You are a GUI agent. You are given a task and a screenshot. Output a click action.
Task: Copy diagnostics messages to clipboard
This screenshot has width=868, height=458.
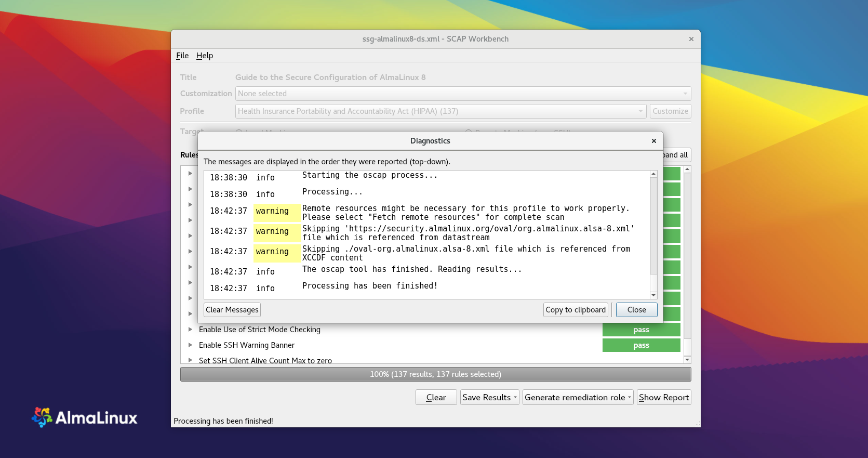point(575,310)
